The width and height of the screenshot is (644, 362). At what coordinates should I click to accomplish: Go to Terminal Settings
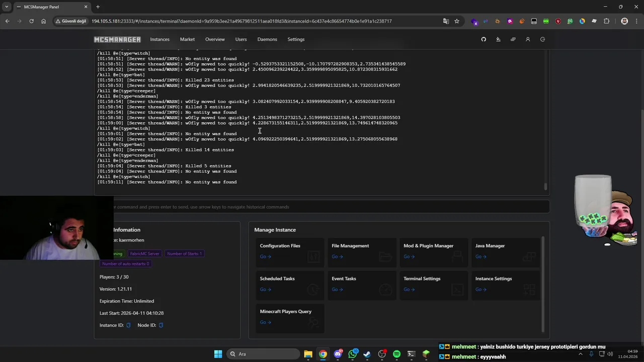click(409, 289)
